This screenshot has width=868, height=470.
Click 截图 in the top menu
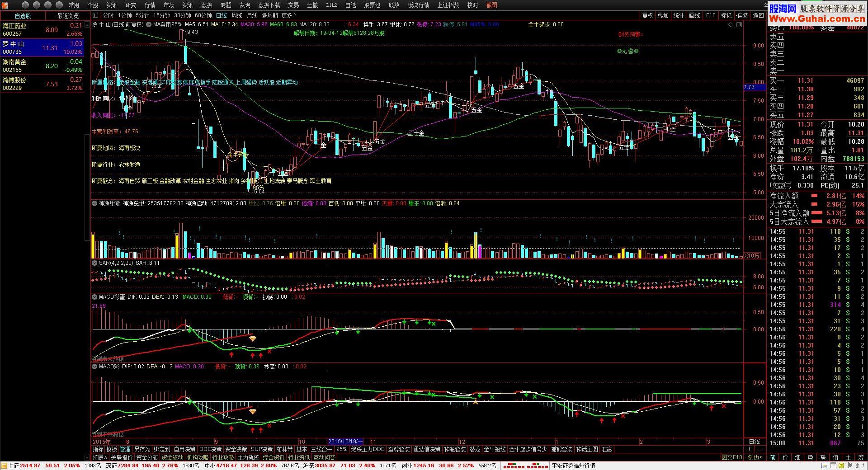click(491, 5)
